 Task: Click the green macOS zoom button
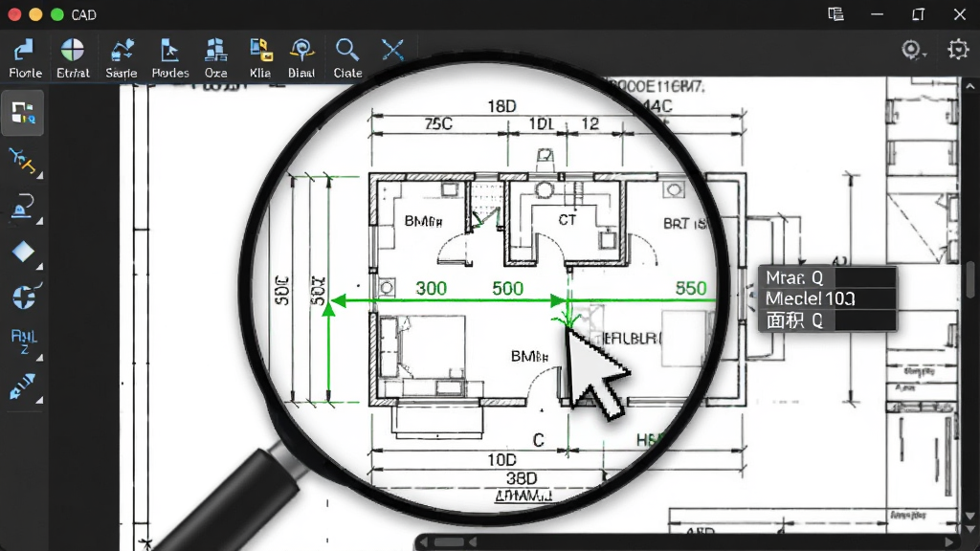coord(56,14)
